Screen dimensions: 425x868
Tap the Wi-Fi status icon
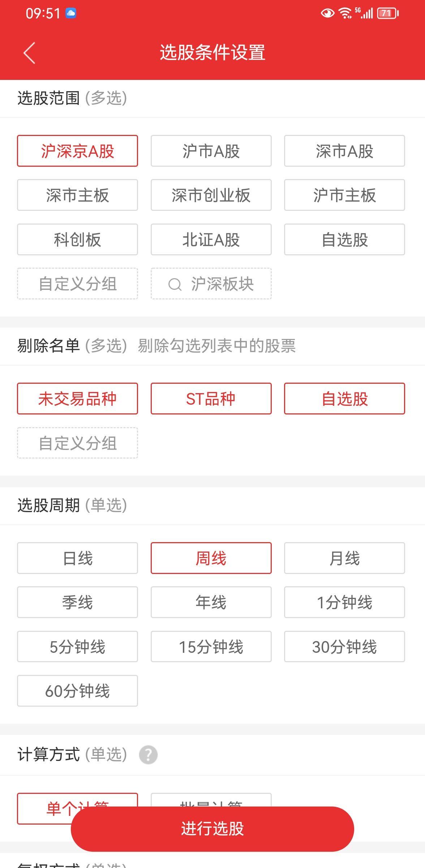[x=345, y=13]
